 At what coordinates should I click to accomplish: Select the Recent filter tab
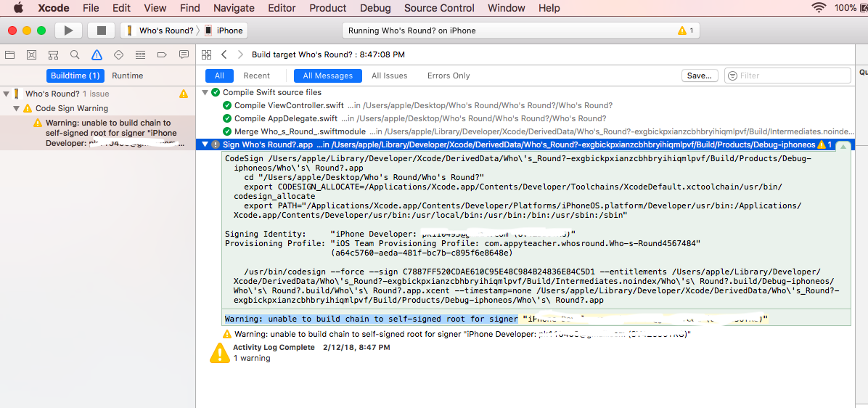(257, 76)
